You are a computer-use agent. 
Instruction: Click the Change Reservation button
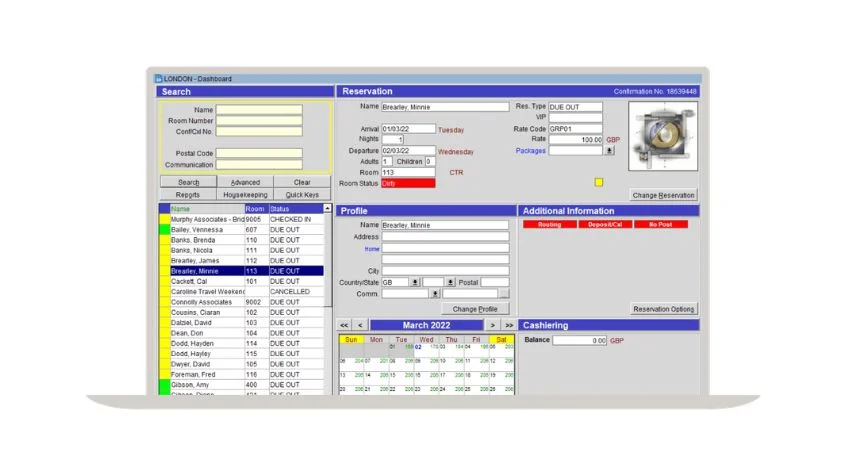click(x=663, y=195)
